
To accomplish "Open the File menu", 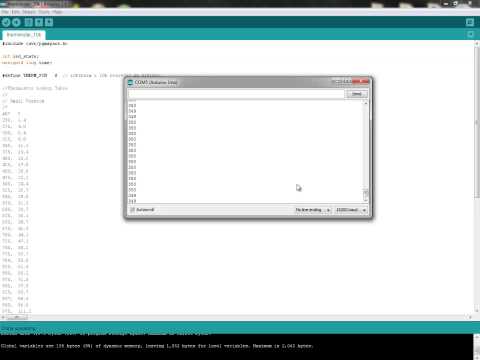I will coord(5,12).
